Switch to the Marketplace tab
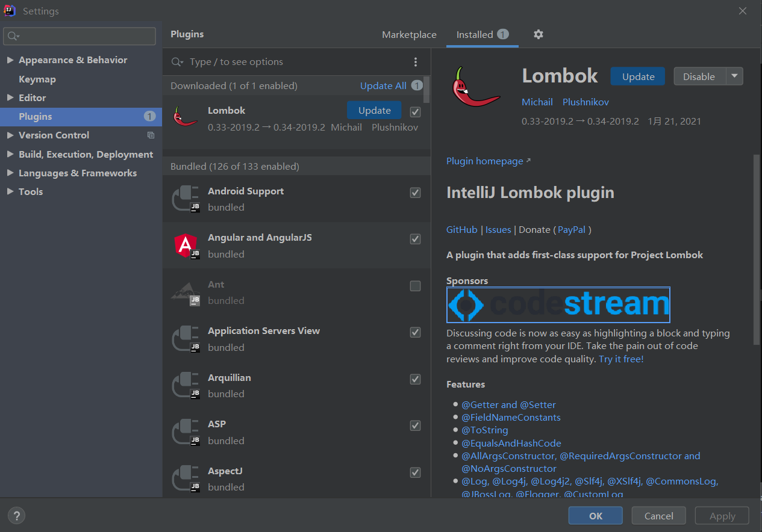Image resolution: width=762 pixels, height=532 pixels. 409,35
